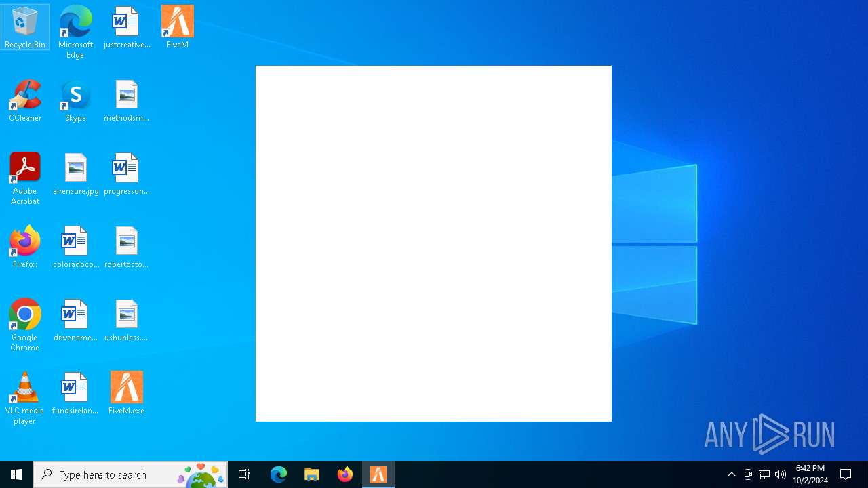Select the methodsm image file icon
Screen dimensions: 868x488
coord(127,100)
